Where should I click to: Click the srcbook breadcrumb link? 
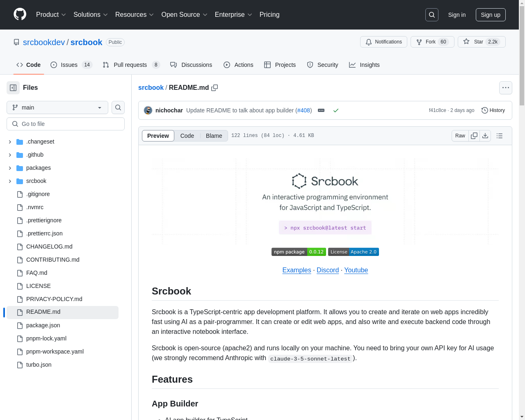[x=151, y=87]
